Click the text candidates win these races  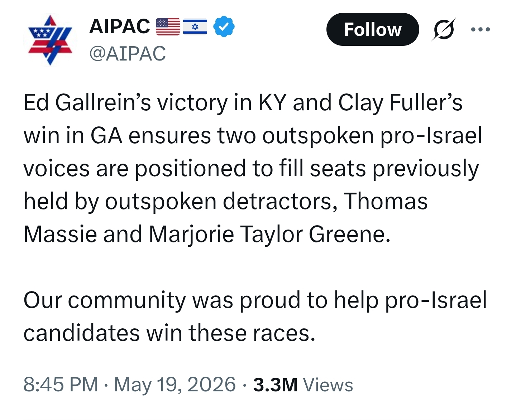pyautogui.click(x=169, y=333)
